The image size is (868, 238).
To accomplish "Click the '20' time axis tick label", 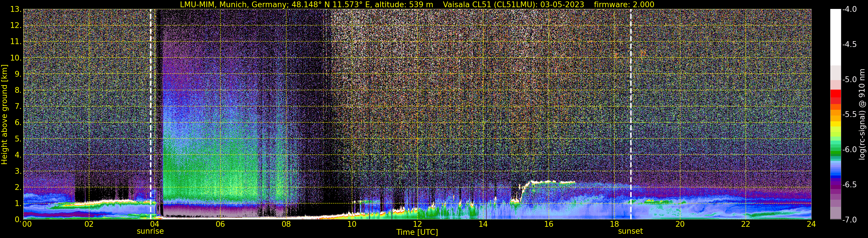I will click(680, 224).
